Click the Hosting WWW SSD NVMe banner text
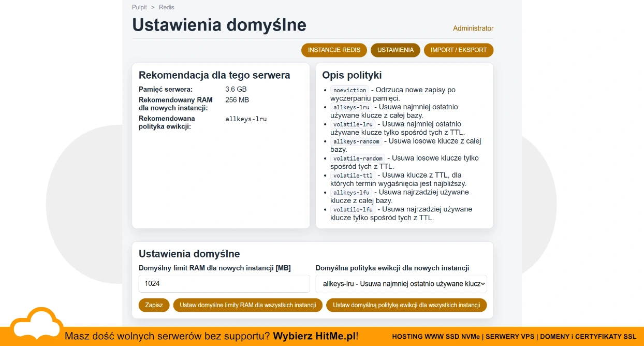 coord(436,337)
